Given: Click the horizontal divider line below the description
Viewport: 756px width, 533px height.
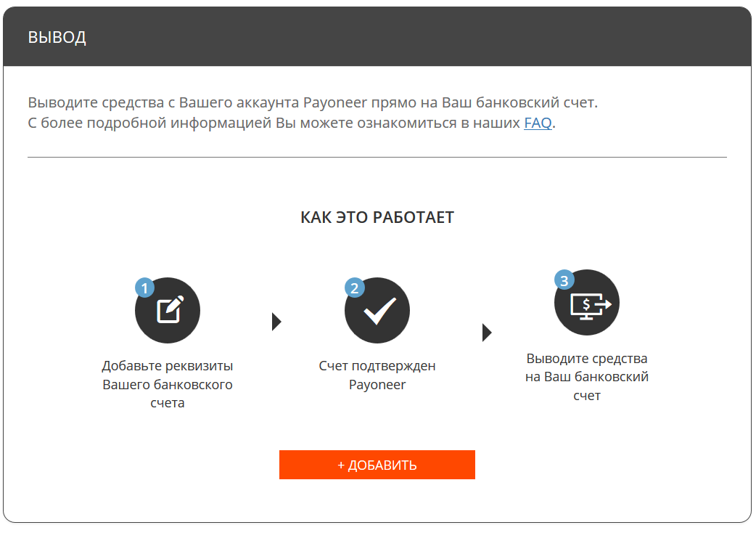Looking at the screenshot, I should point(377,157).
